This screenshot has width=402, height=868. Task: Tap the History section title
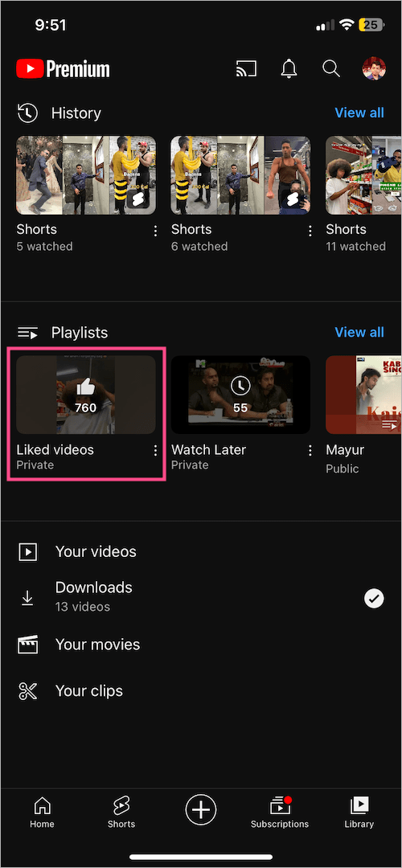point(76,113)
